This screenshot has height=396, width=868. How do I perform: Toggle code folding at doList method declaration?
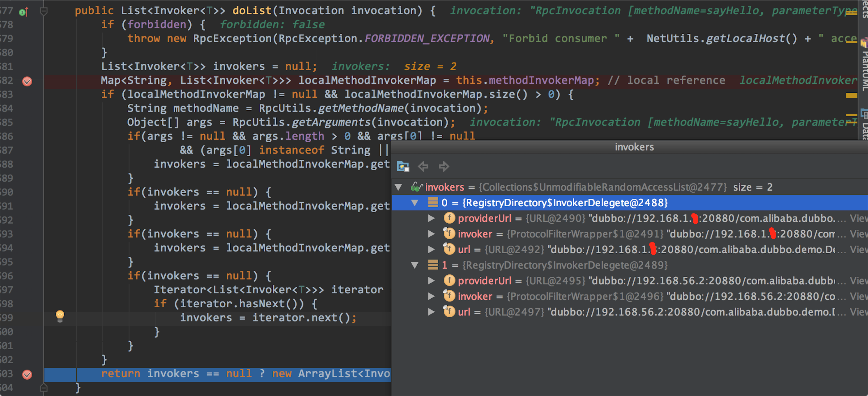(x=44, y=11)
